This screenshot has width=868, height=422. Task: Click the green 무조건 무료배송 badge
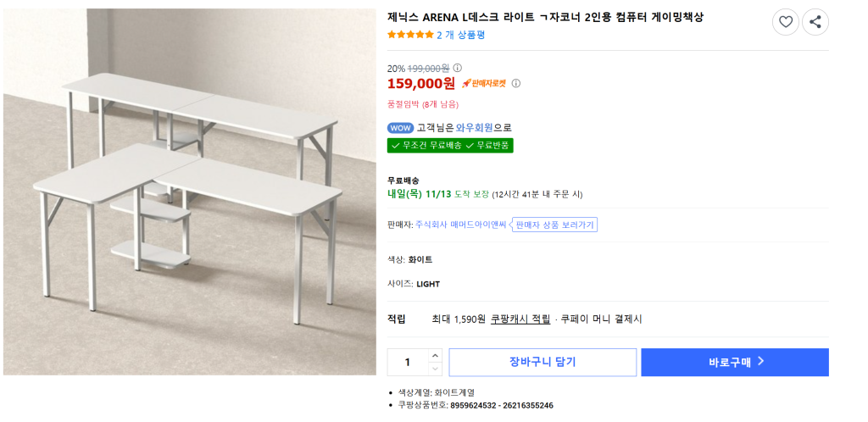426,146
